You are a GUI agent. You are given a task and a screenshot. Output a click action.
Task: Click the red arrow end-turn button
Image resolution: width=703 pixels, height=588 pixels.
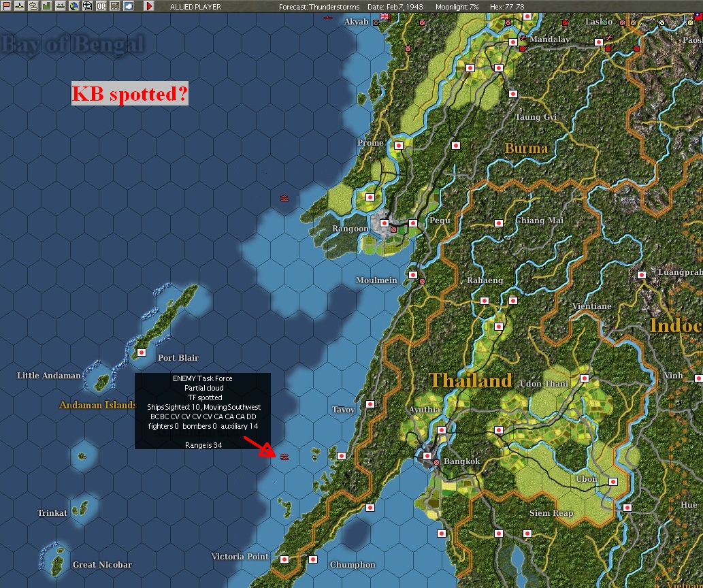(149, 6)
